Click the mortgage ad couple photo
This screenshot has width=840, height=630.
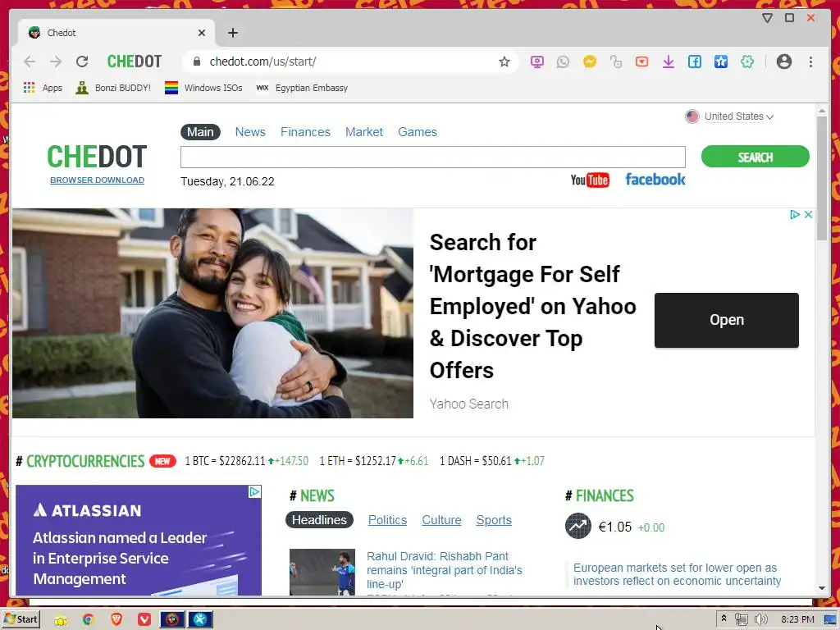coord(212,313)
